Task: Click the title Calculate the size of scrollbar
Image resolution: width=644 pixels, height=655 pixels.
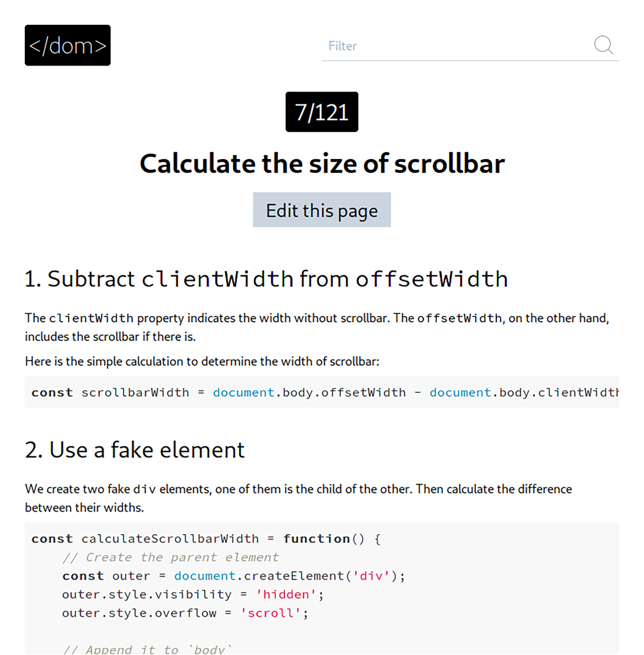Action: (322, 164)
